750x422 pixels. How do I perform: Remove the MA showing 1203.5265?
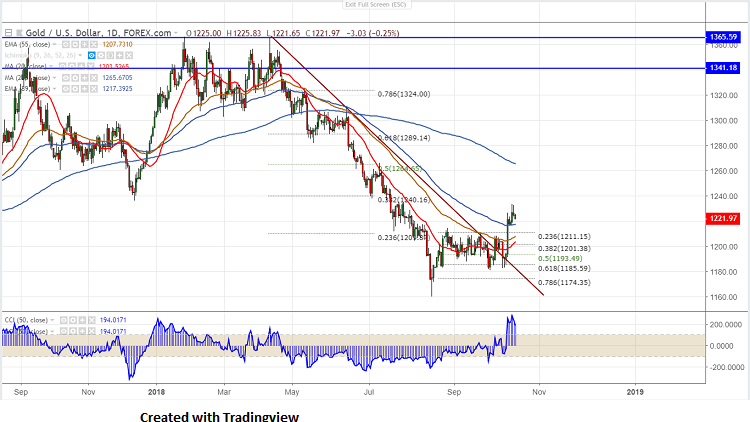(90, 67)
